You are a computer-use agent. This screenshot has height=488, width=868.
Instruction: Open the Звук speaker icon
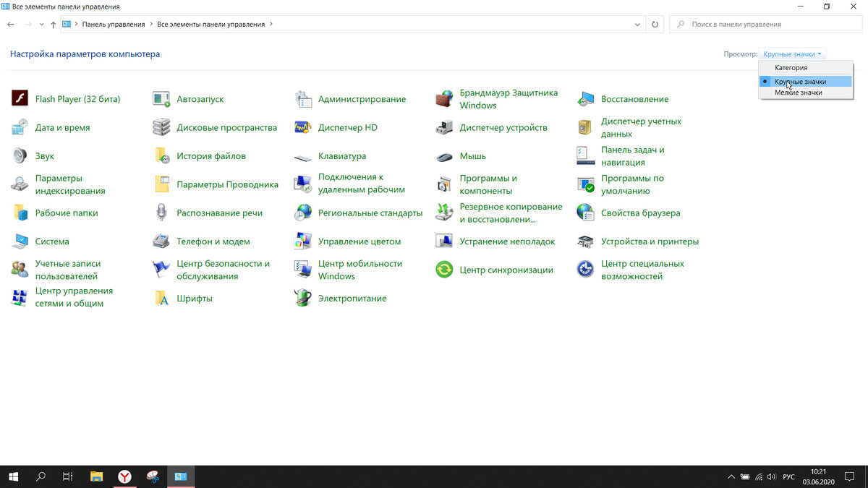pyautogui.click(x=20, y=155)
